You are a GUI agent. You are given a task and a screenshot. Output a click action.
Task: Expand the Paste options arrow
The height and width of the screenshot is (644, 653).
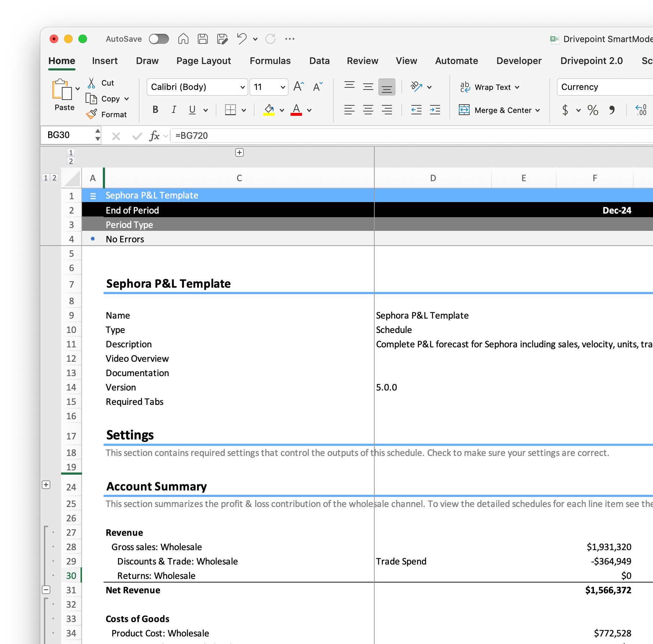pos(78,89)
